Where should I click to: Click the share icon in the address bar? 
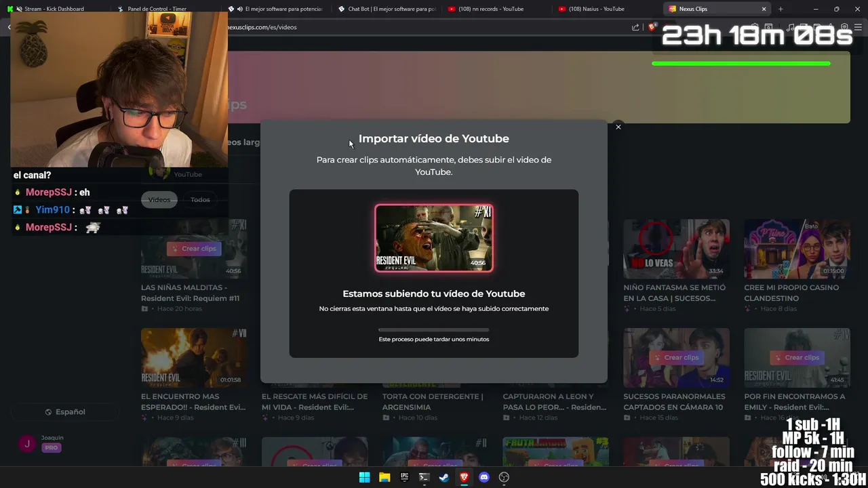pyautogui.click(x=635, y=27)
